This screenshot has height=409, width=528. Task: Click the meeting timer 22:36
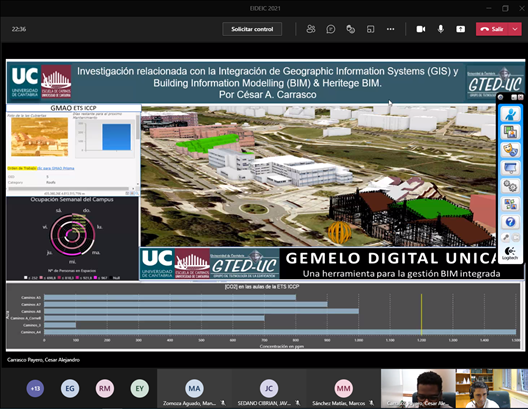click(x=19, y=29)
